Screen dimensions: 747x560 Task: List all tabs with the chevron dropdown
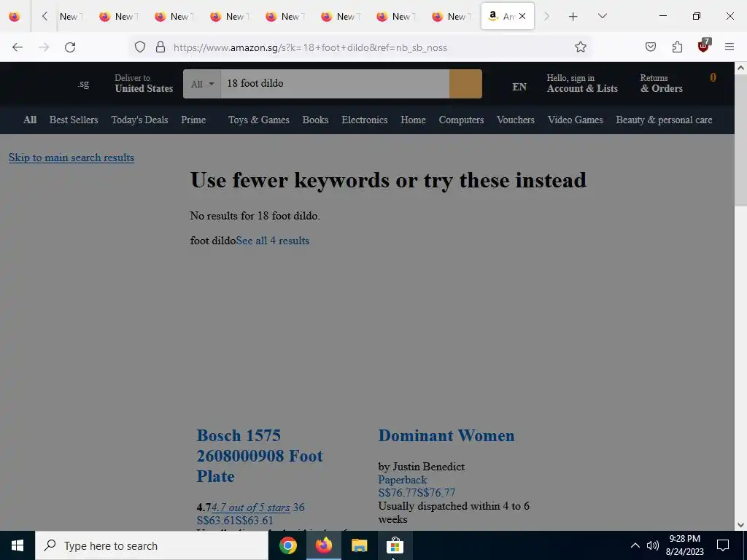[602, 16]
